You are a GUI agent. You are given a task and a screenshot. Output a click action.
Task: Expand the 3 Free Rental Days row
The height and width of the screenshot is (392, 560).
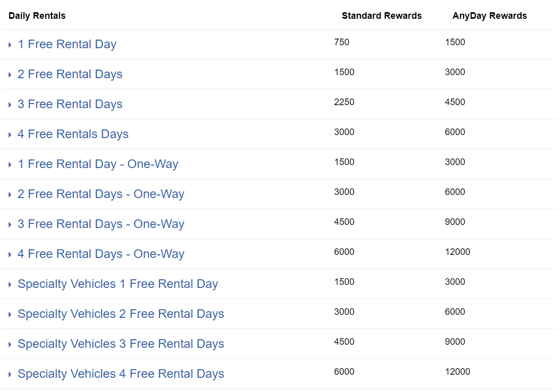coord(9,104)
